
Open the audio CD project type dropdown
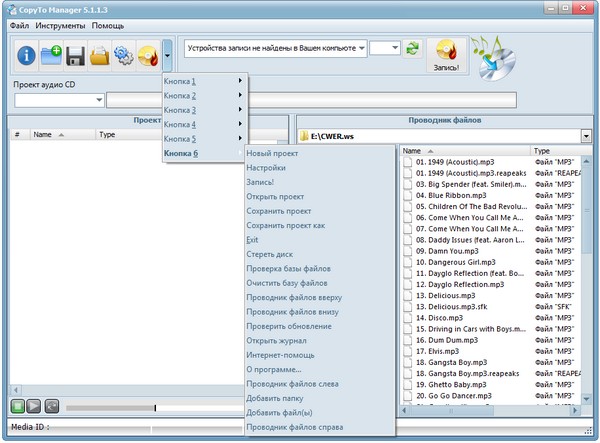pyautogui.click(x=99, y=100)
